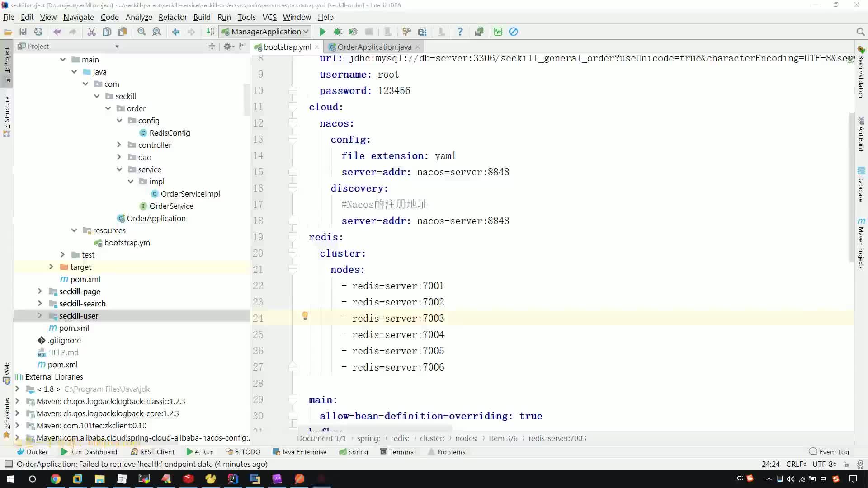The image size is (868, 488).
Task: Collapse the impl package
Action: [x=131, y=181]
